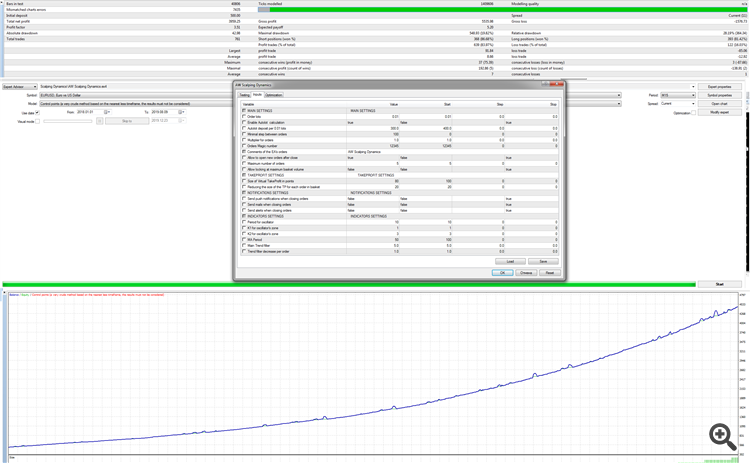
Task: Click the Reset button
Action: 550,273
